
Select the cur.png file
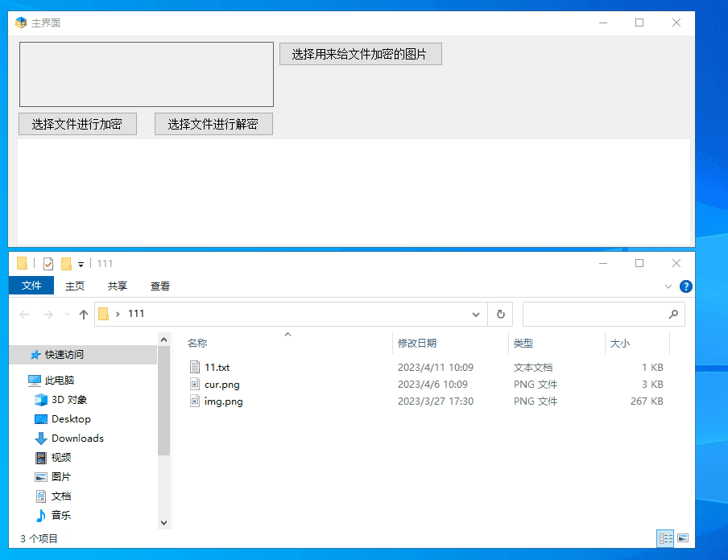click(222, 385)
